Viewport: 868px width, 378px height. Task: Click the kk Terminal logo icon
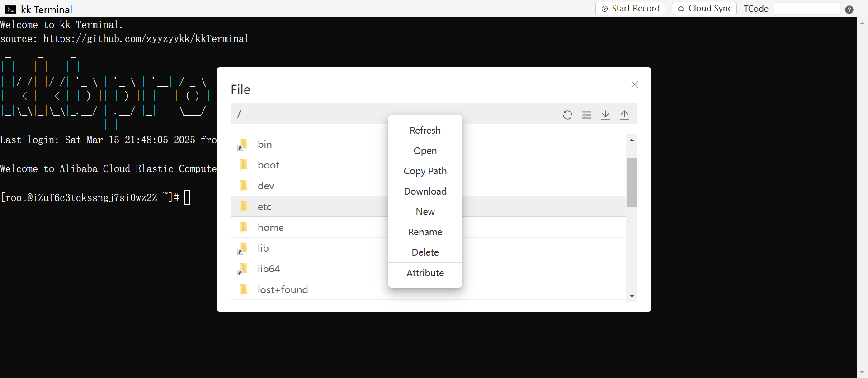11,9
